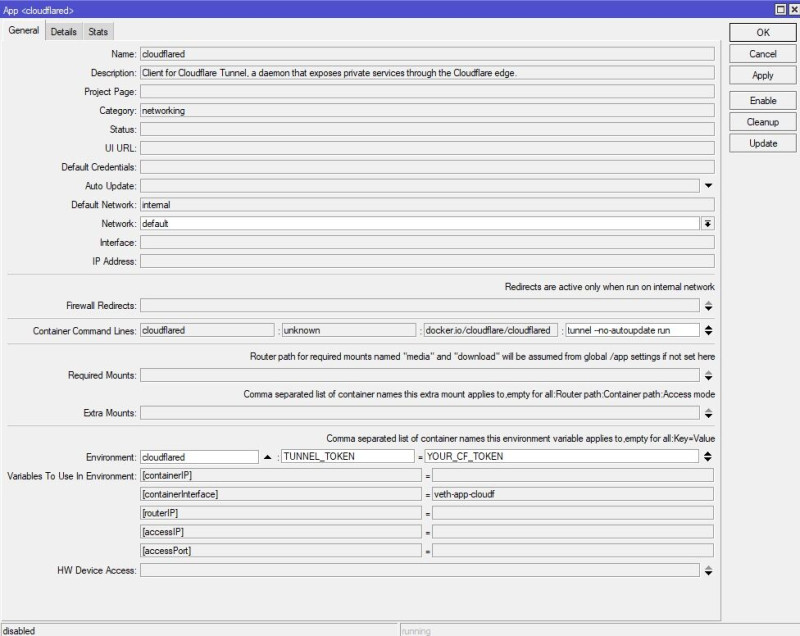Click the 'running' status bar entry

click(599, 630)
